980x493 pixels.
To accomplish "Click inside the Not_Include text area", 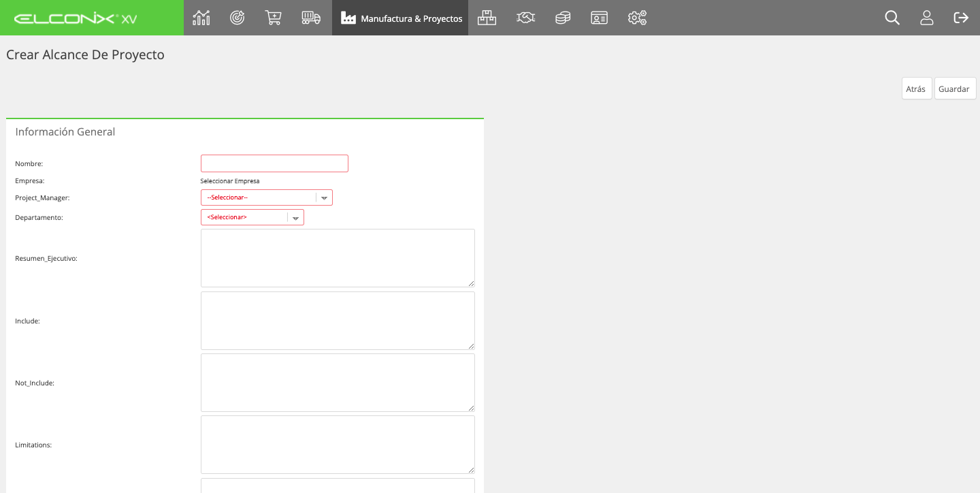I will 338,383.
